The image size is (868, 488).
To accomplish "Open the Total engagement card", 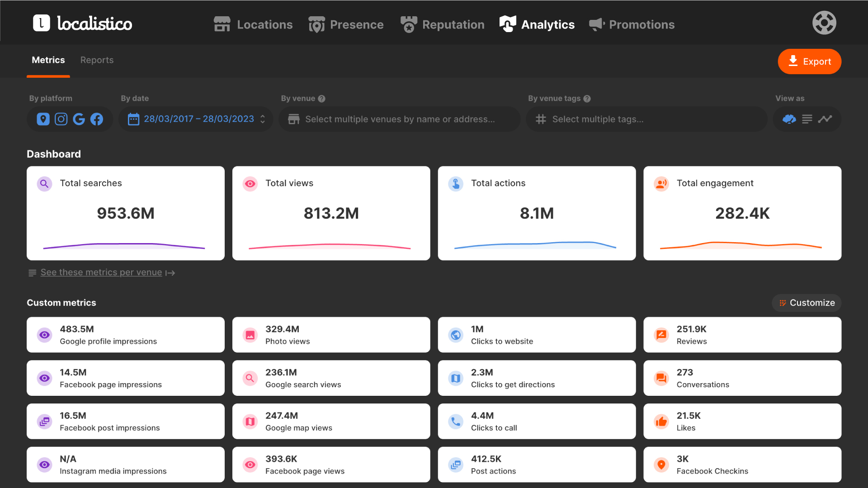I will pos(742,213).
